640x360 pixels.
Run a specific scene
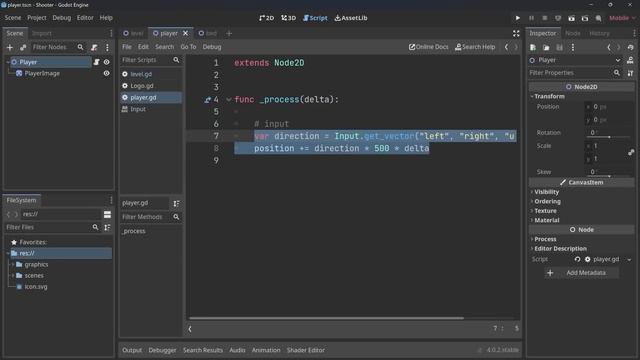tap(585, 18)
